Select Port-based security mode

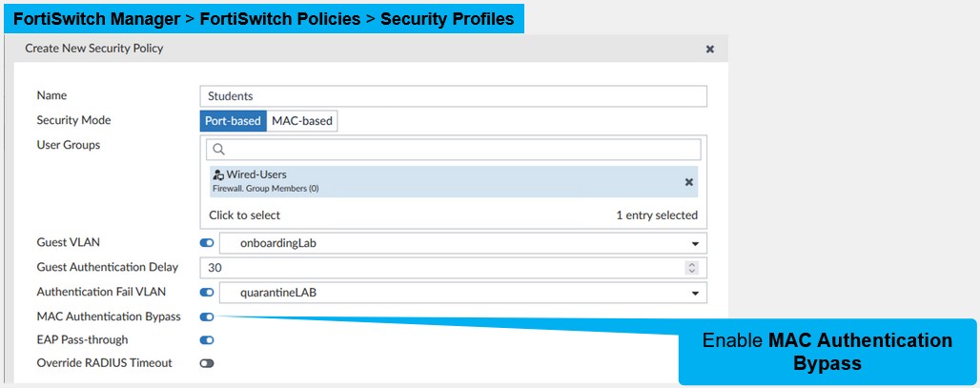pos(233,121)
